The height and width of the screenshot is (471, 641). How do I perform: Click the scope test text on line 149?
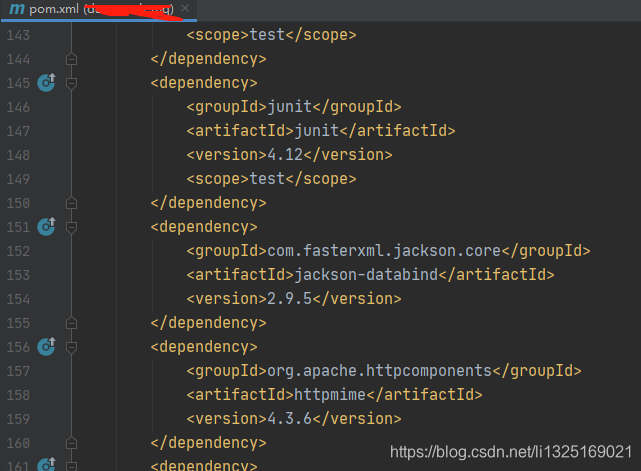(x=271, y=179)
